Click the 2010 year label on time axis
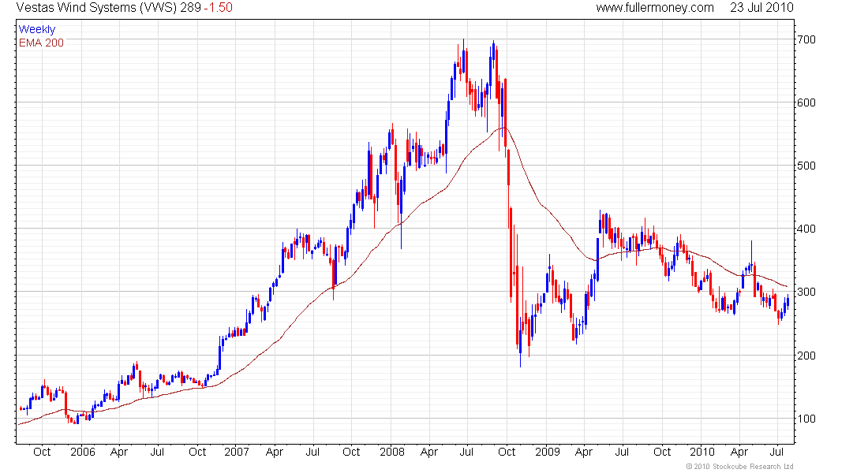 tap(702, 452)
